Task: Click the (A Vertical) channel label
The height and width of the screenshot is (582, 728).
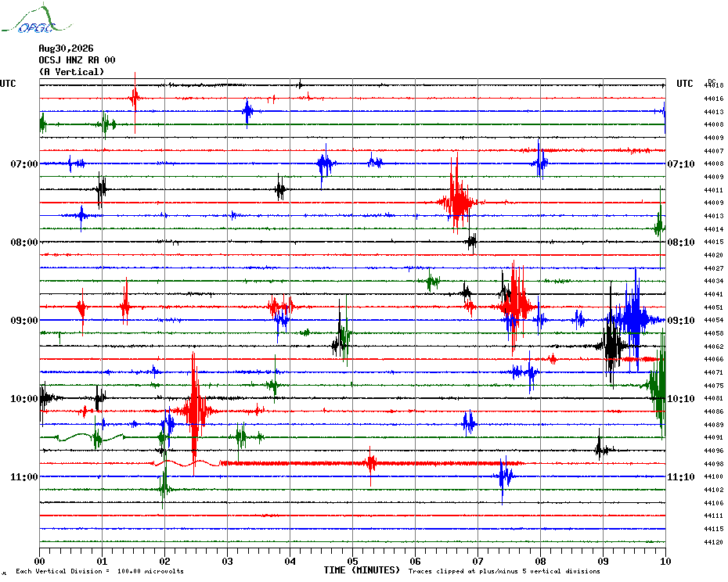Action: (71, 71)
